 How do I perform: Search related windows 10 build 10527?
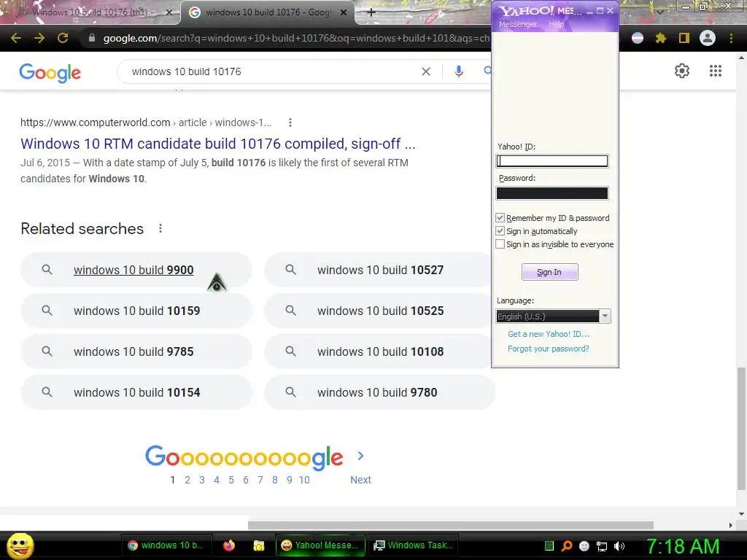[x=379, y=270]
